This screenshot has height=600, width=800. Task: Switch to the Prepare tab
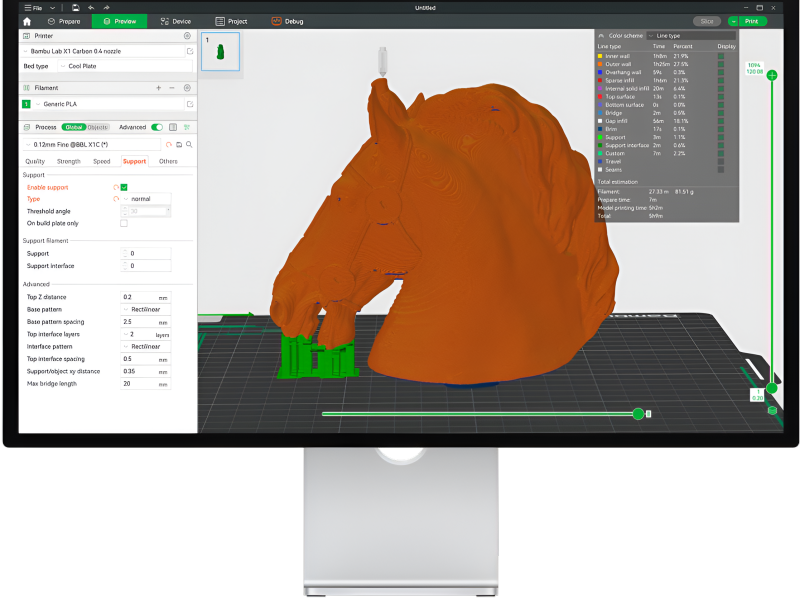[x=65, y=21]
